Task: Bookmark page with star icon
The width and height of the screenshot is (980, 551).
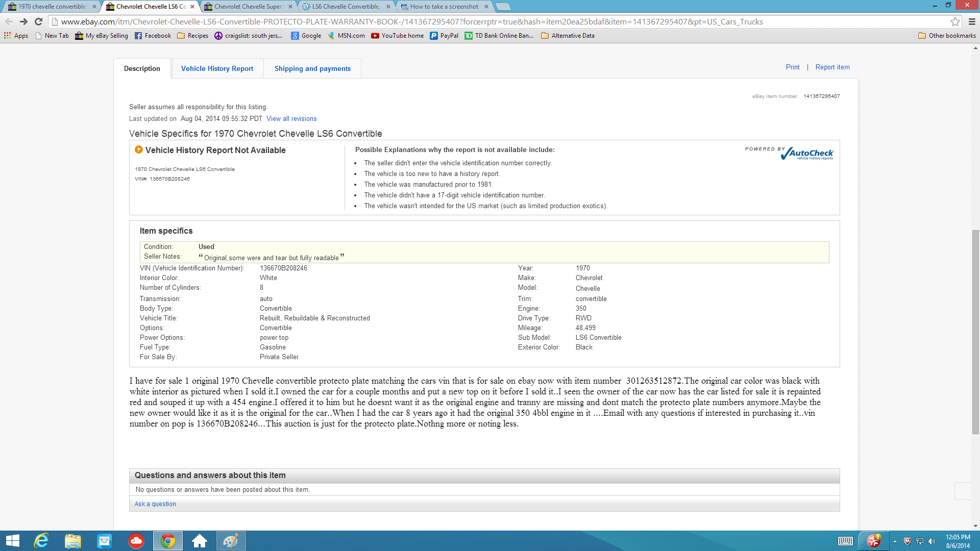Action: coord(955,21)
